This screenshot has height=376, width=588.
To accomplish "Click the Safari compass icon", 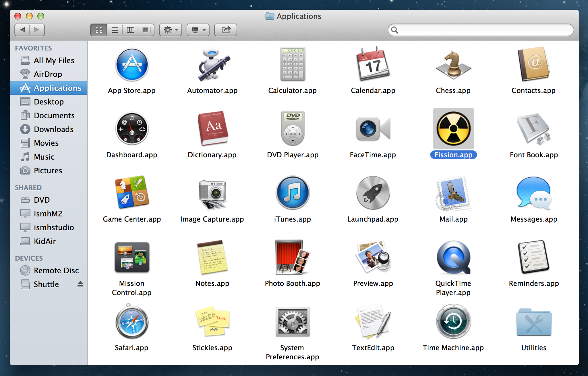I will click(132, 321).
